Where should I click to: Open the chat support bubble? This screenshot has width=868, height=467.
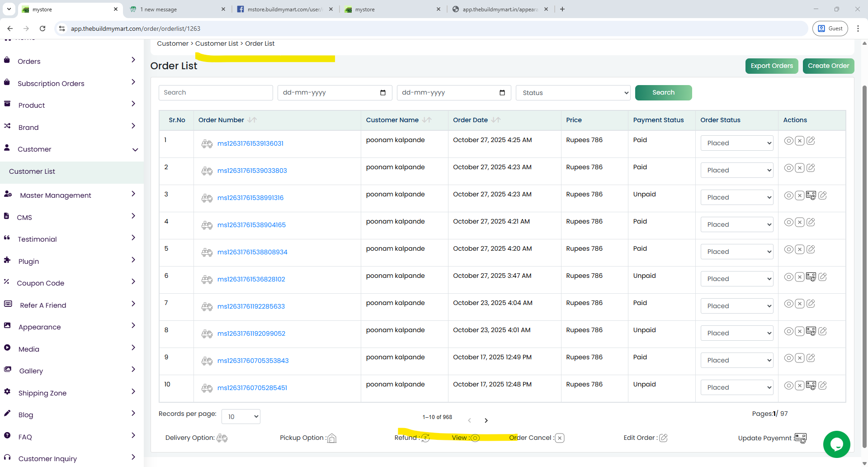[x=836, y=444]
